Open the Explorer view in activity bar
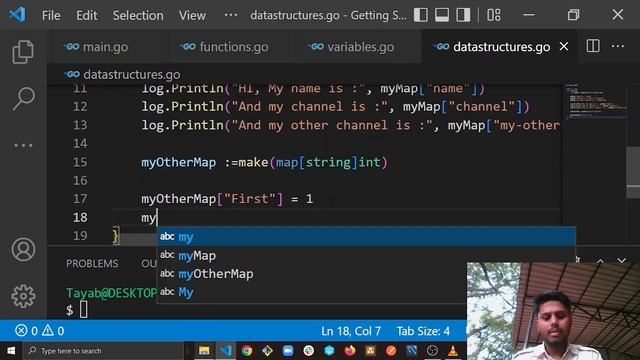 [x=23, y=52]
